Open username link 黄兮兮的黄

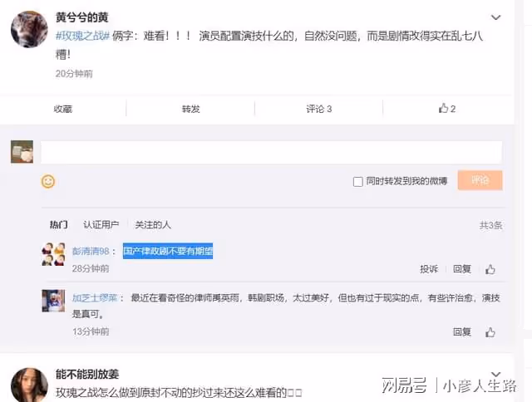[81, 17]
